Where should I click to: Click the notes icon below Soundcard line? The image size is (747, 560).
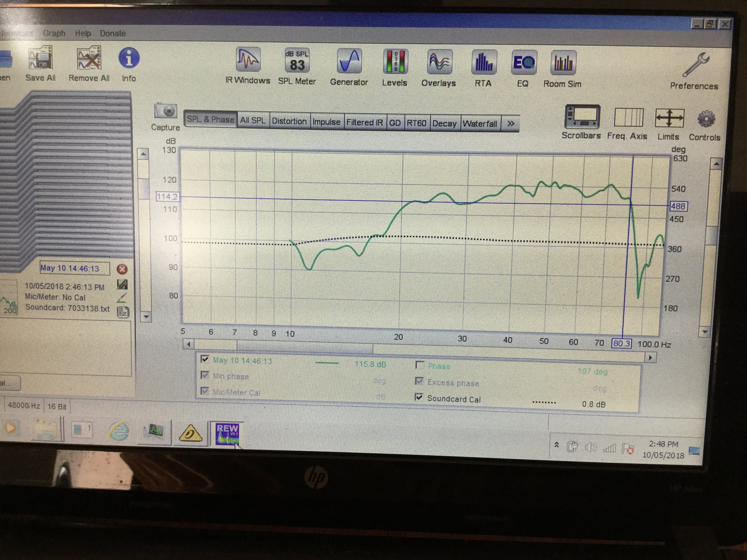pyautogui.click(x=123, y=312)
